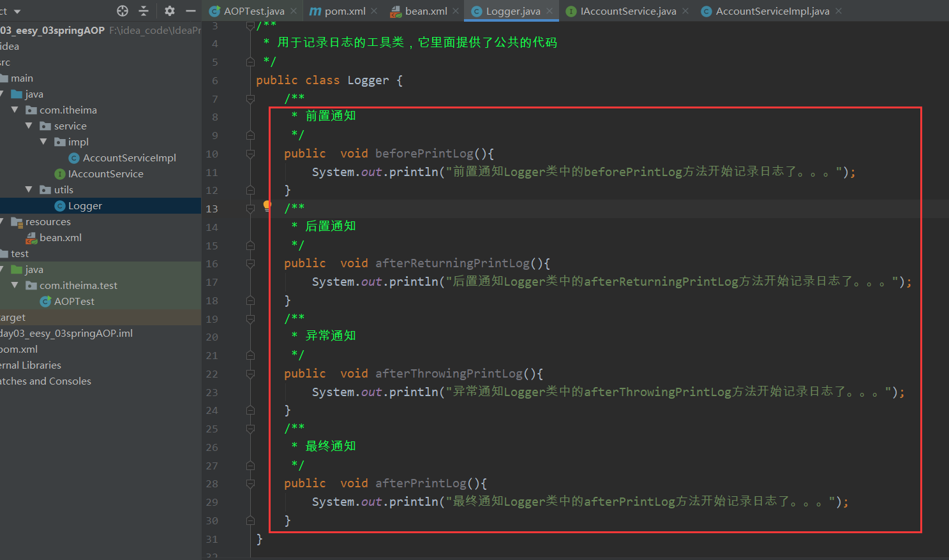Close the Logger.java tab
The height and width of the screenshot is (560, 949).
click(549, 11)
